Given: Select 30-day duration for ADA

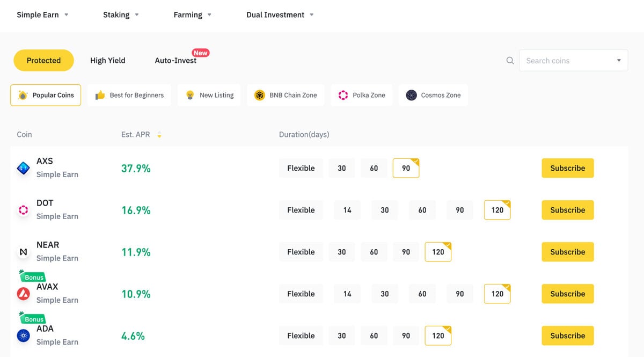Looking at the screenshot, I should (342, 336).
